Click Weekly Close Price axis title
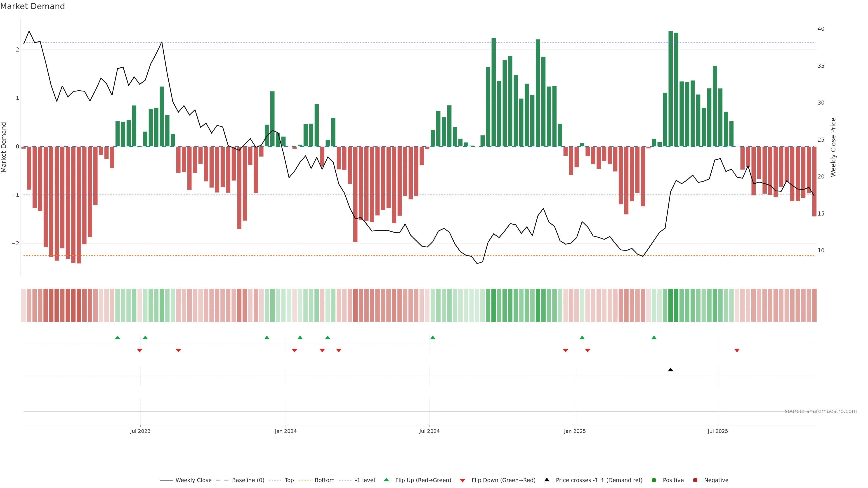The height and width of the screenshot is (488, 868). 833,147
